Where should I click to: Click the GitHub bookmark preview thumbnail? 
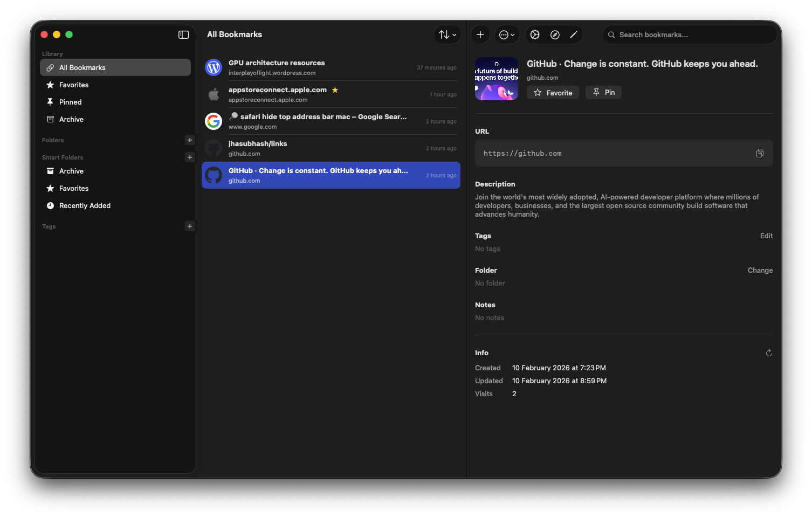click(x=496, y=79)
